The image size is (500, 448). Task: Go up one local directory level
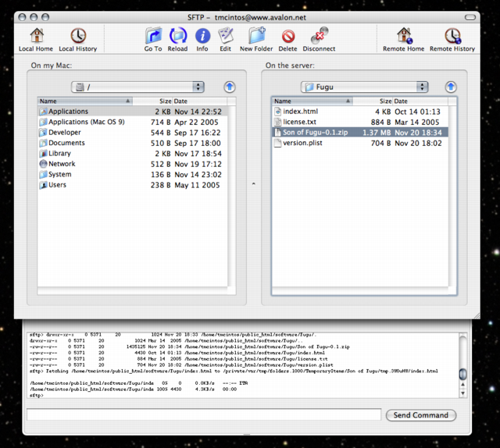click(230, 87)
